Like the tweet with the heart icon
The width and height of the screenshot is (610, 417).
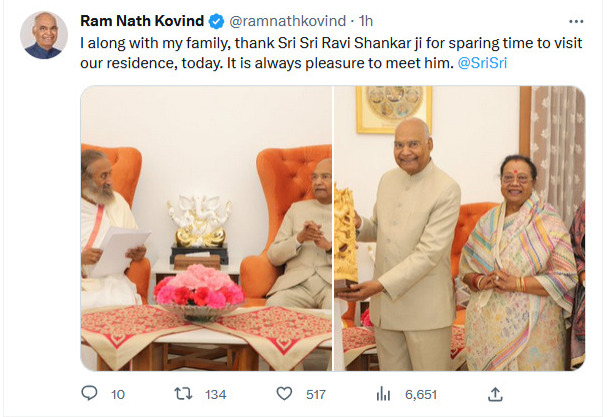[284, 394]
